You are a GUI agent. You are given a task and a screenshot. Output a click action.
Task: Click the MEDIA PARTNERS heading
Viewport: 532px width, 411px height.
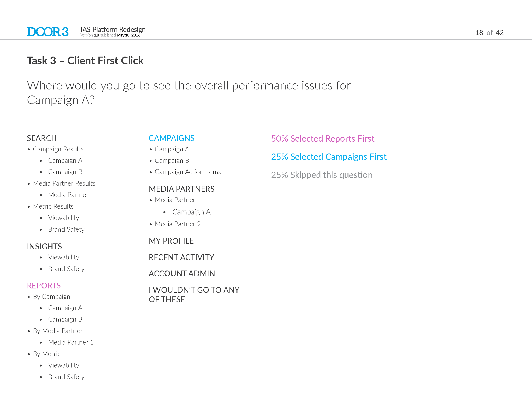click(x=182, y=189)
